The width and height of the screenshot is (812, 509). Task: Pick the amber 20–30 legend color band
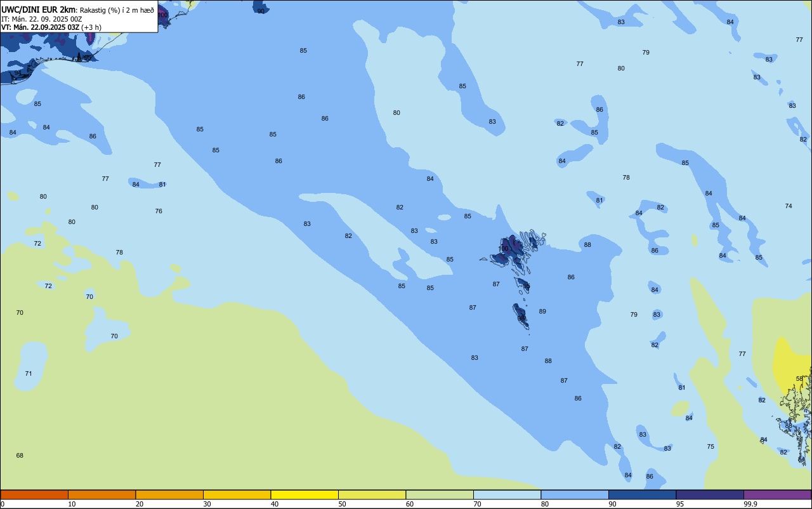pos(169,494)
